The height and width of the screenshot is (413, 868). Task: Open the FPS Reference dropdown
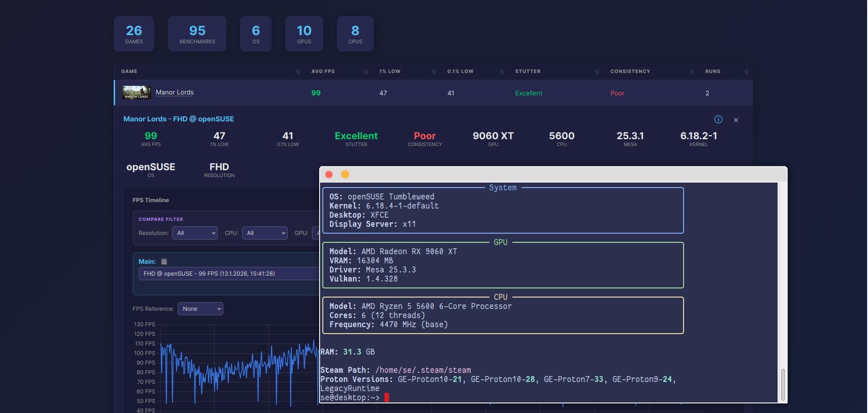[200, 309]
